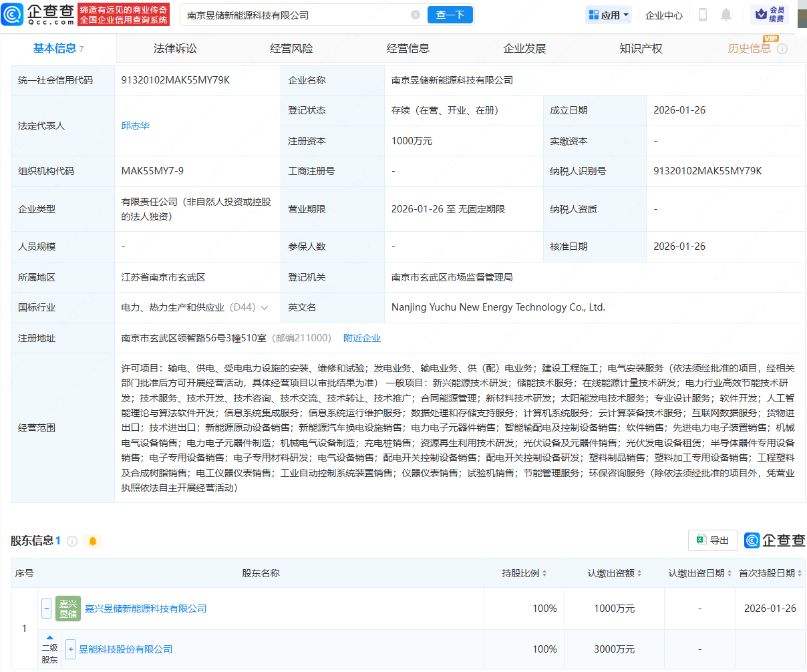Open the mobile app phone icon
Viewport: 807px width, 672px height.
pos(703,15)
